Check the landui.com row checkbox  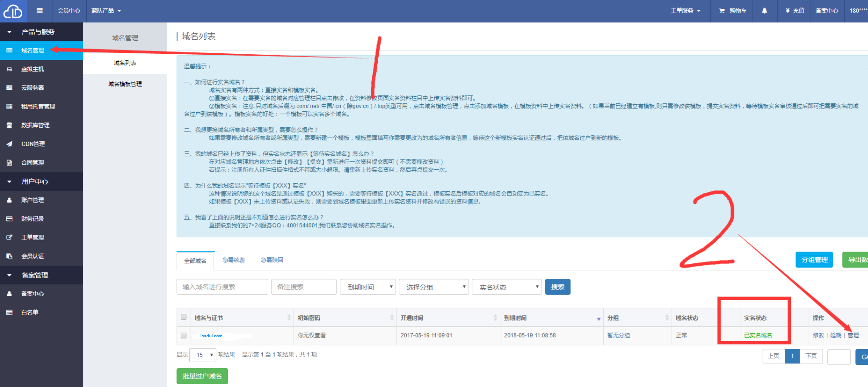(x=183, y=335)
